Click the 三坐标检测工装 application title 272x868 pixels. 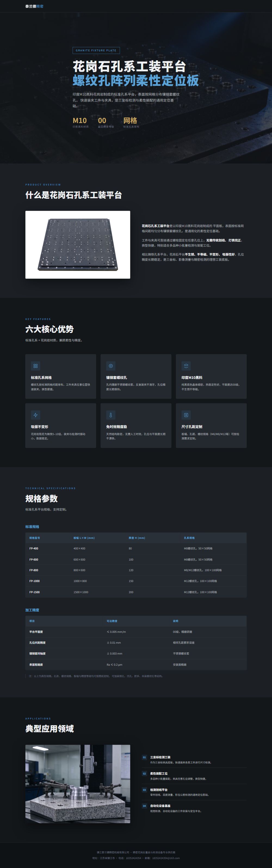(160, 757)
